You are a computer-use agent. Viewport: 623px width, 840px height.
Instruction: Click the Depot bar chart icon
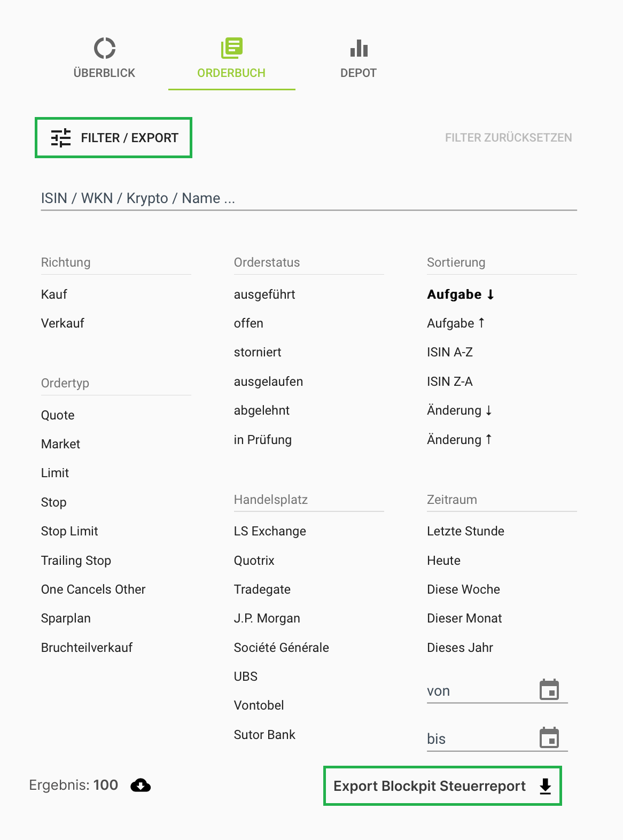359,48
